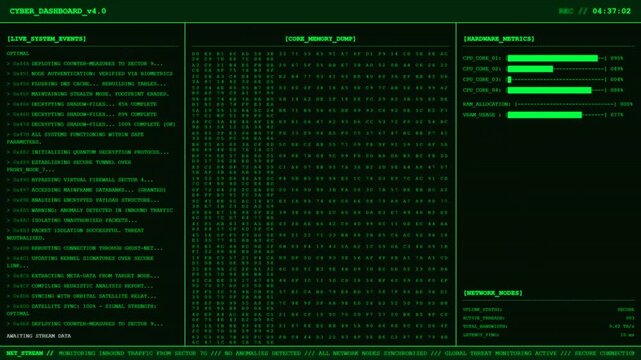The height and width of the screenshot is (360, 641).
Task: Select EXTRACTING META-DATA FROM TARGET NODE entry
Action: [x=83, y=276]
